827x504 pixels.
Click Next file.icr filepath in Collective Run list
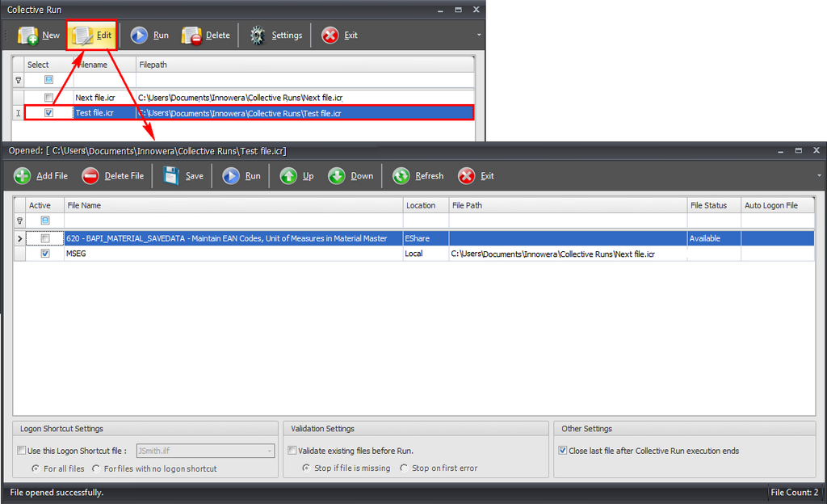pos(304,98)
